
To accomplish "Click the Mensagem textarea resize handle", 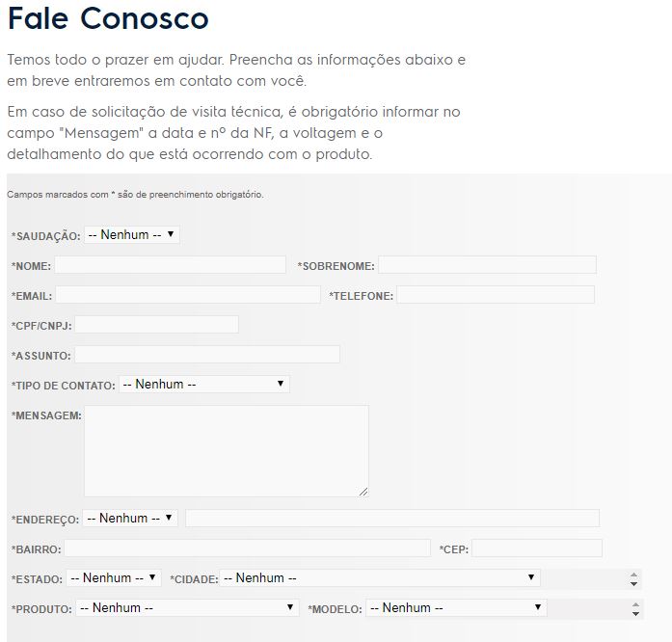I will click(363, 492).
